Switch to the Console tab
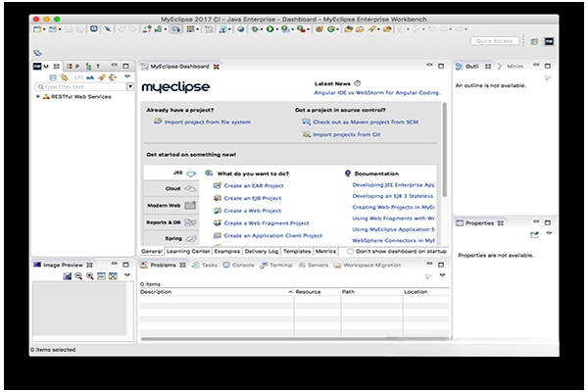Screen dimensions: 588x392 tap(239, 265)
